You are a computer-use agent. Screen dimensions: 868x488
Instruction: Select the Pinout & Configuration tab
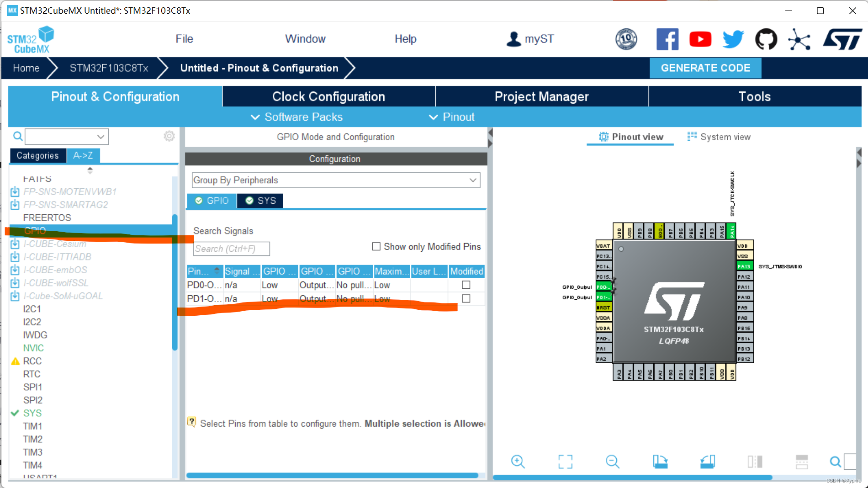115,96
